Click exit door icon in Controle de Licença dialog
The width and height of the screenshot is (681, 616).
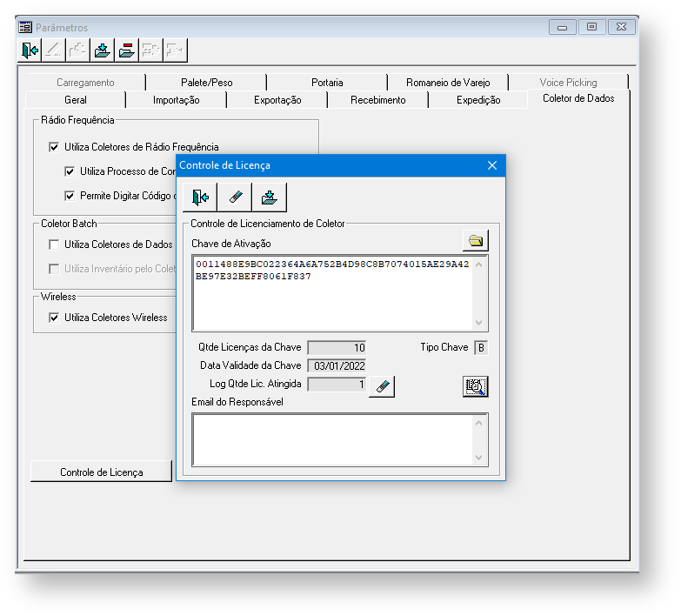(200, 198)
